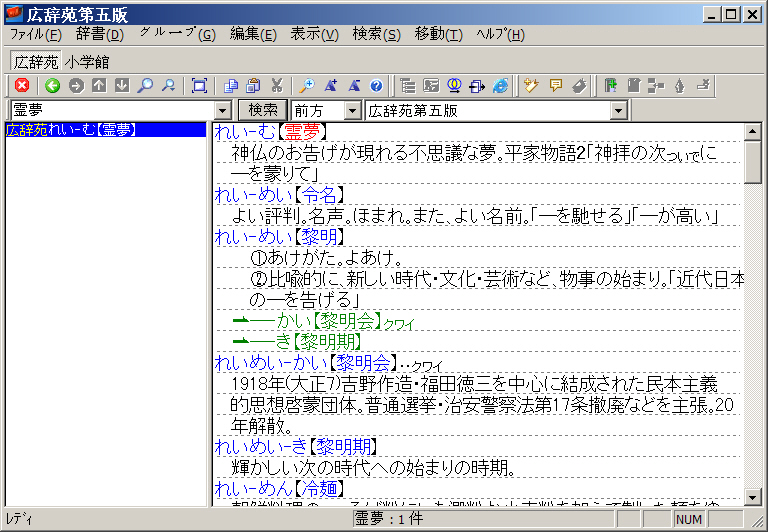768x532 pixels.
Task: Click the gray hierarchy icon near toolbar end
Action: coord(656,86)
